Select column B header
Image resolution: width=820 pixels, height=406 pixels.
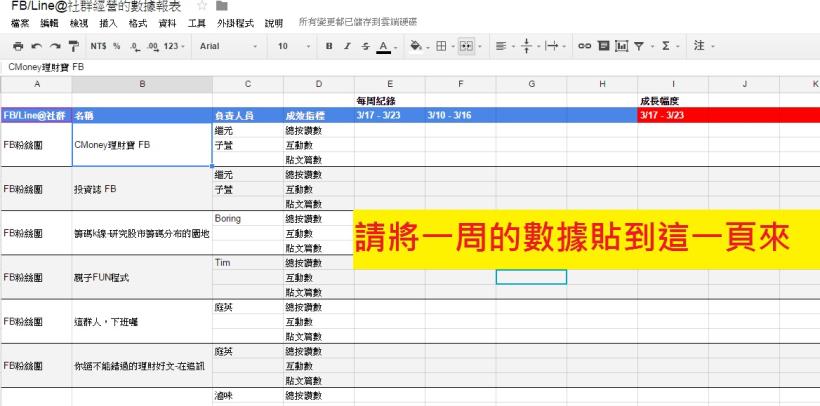142,84
